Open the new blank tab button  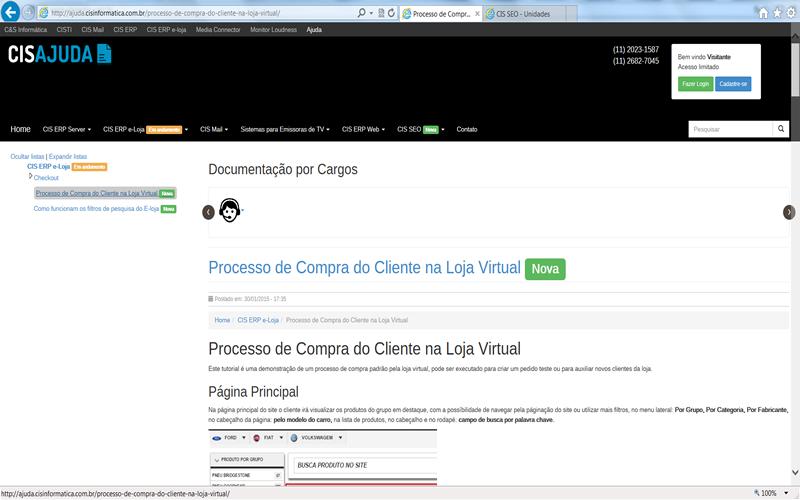571,14
